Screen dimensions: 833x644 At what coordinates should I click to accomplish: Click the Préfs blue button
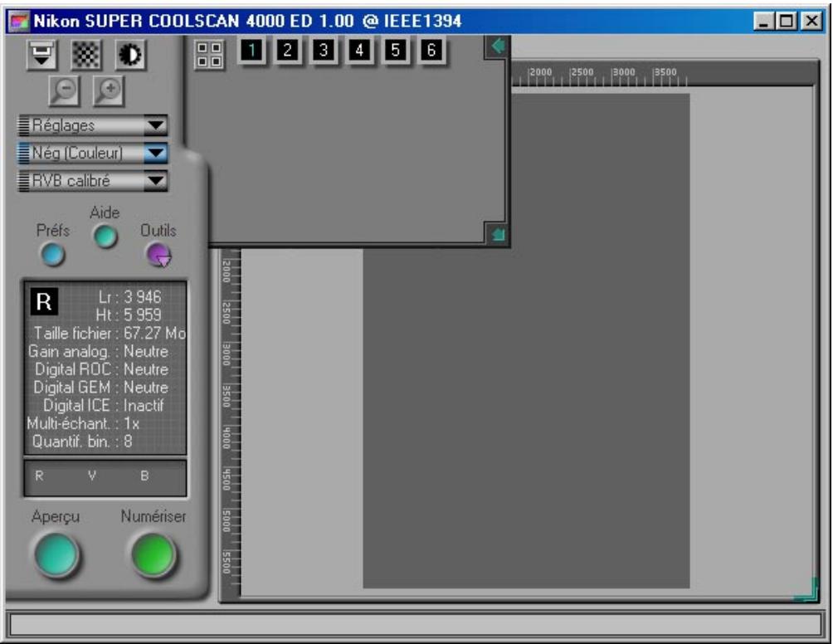[52, 255]
